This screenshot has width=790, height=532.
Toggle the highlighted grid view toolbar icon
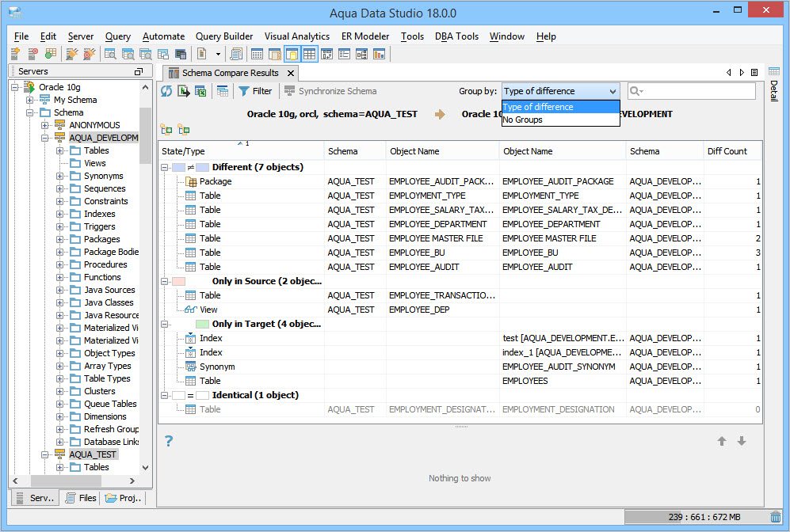pos(309,53)
